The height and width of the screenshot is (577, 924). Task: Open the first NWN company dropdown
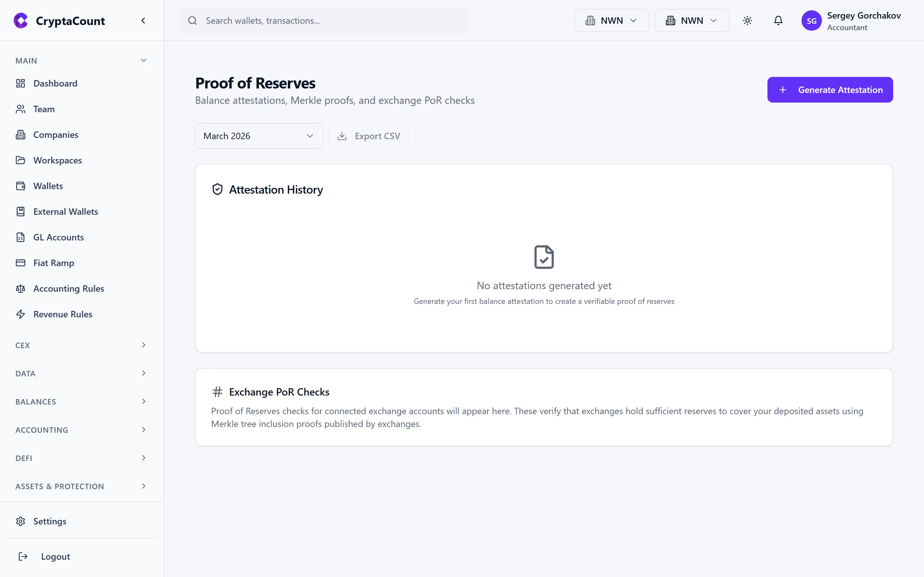[x=611, y=21]
